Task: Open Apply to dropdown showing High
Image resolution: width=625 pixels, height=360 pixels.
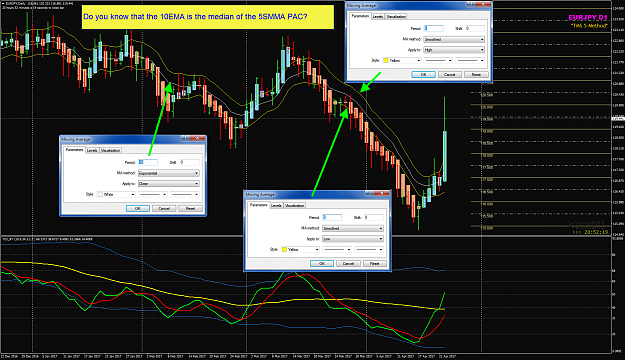Action: pyautogui.click(x=454, y=50)
